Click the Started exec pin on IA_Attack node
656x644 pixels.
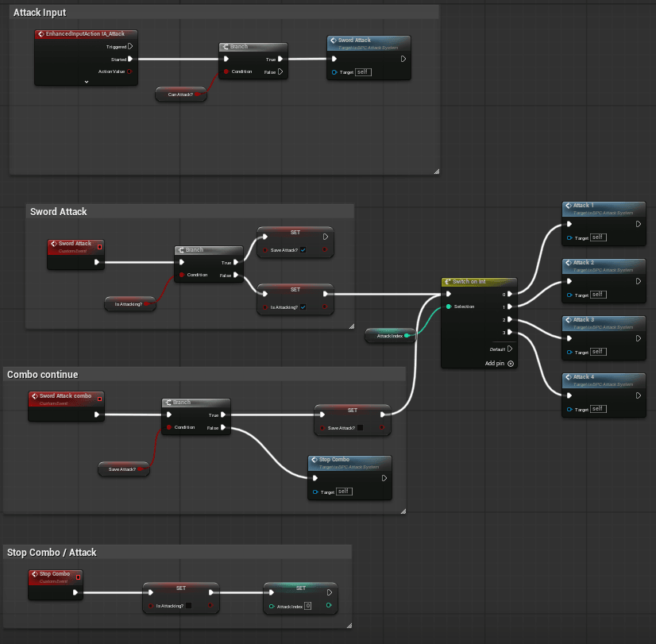130,59
